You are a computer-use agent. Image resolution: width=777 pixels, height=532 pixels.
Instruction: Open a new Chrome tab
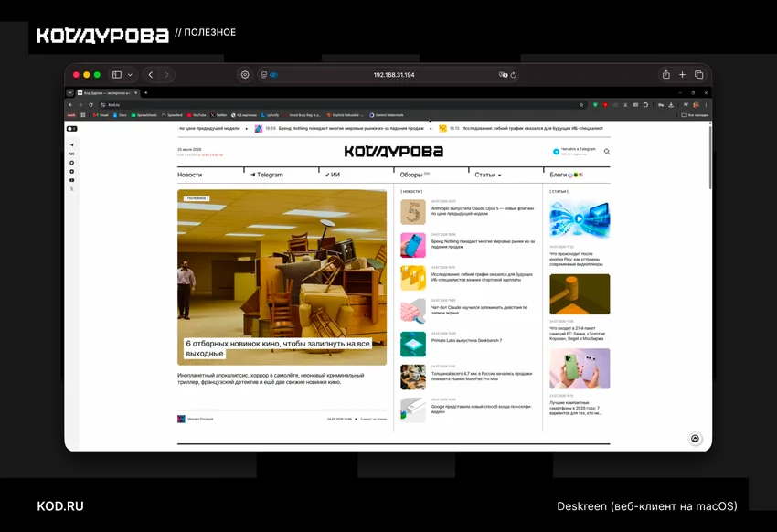[145, 92]
